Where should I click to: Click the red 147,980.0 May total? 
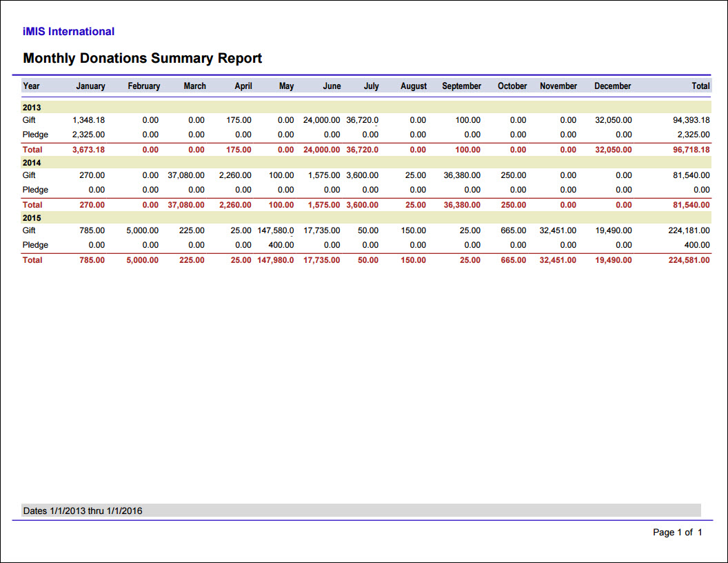point(276,260)
